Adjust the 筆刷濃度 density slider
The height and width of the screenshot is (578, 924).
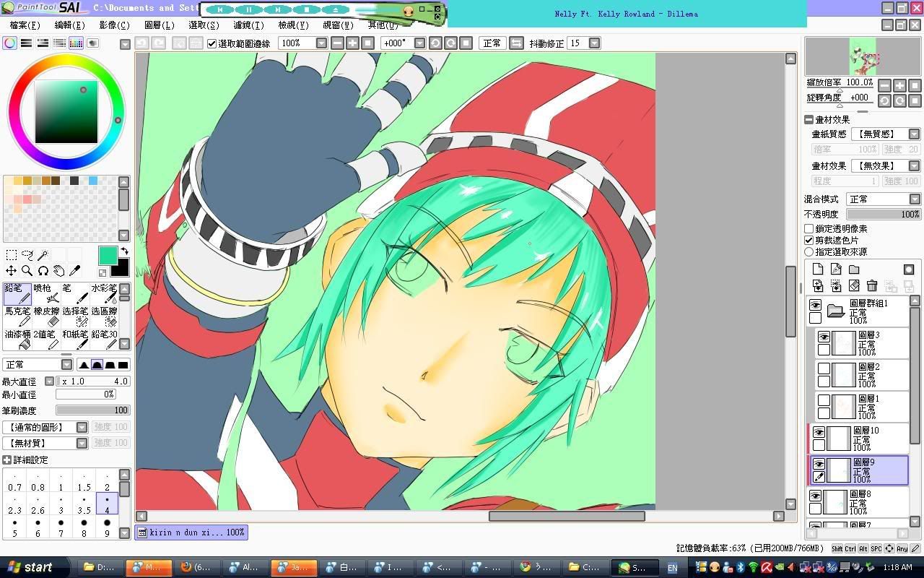[93, 410]
